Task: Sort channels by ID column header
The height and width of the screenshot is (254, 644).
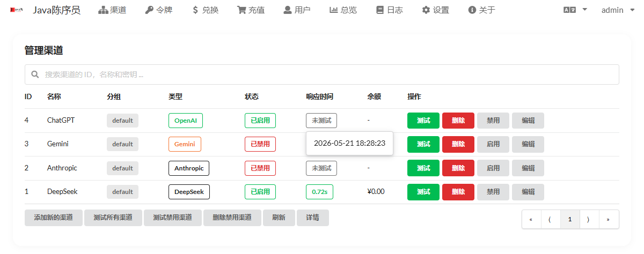Action: (x=28, y=96)
